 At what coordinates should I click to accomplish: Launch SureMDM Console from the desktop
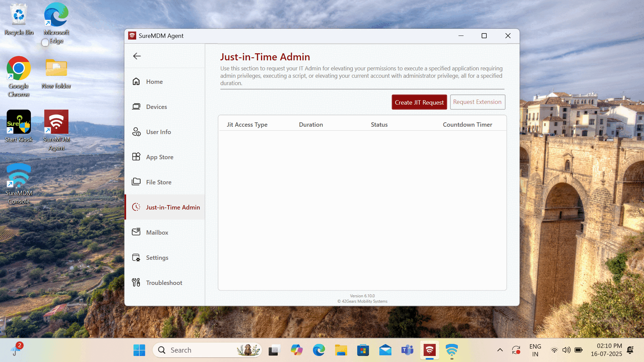coord(18,175)
